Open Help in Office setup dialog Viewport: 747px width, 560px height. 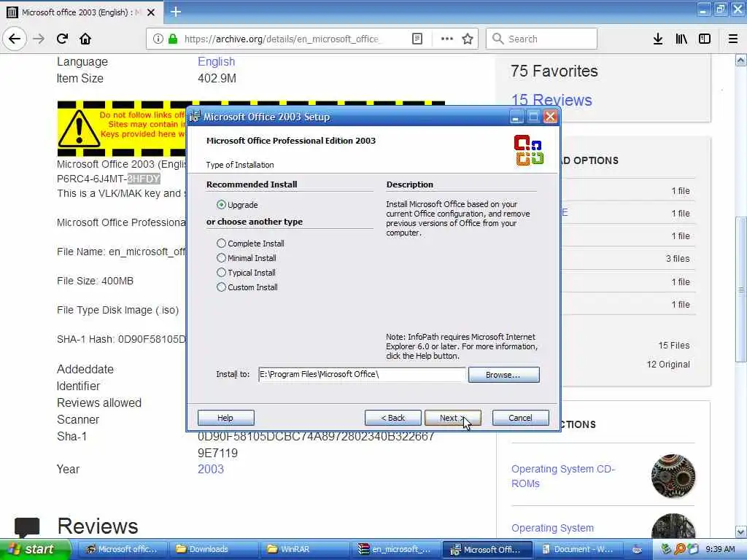226,418
